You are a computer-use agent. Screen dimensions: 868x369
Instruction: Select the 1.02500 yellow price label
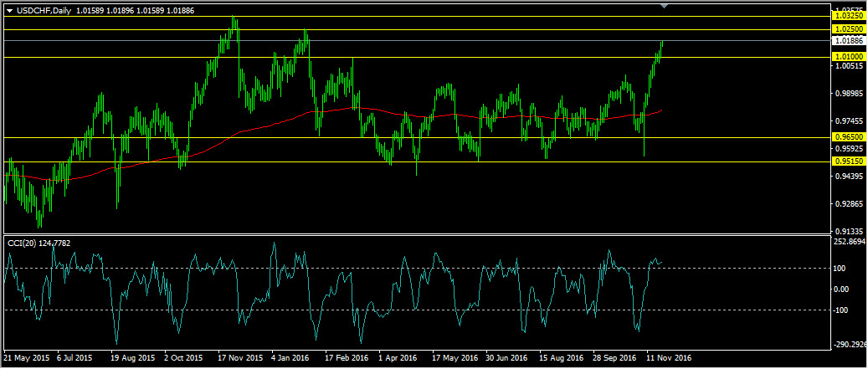click(850, 28)
